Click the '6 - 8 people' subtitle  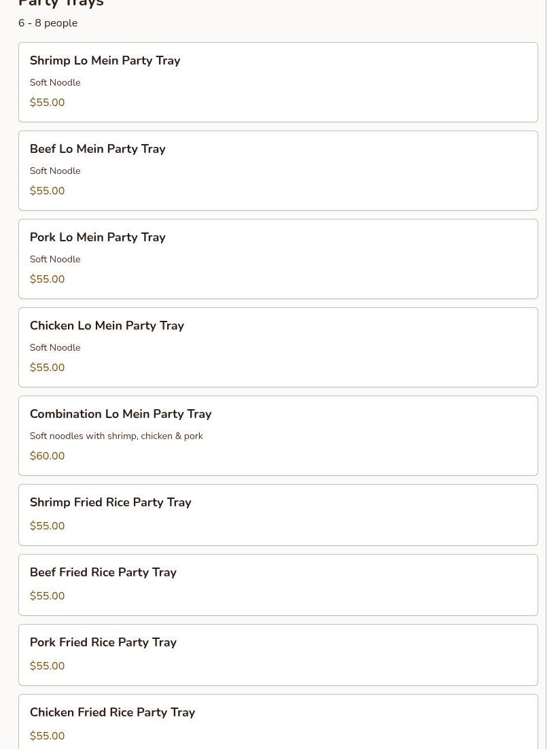(48, 23)
